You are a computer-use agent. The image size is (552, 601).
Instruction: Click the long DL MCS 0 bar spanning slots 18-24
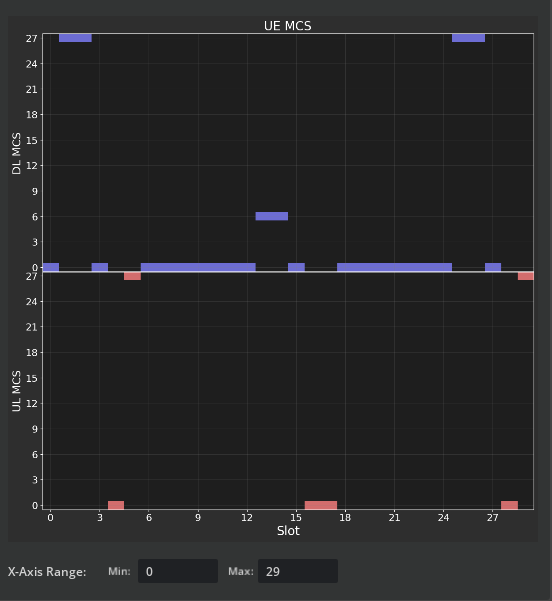[394, 267]
